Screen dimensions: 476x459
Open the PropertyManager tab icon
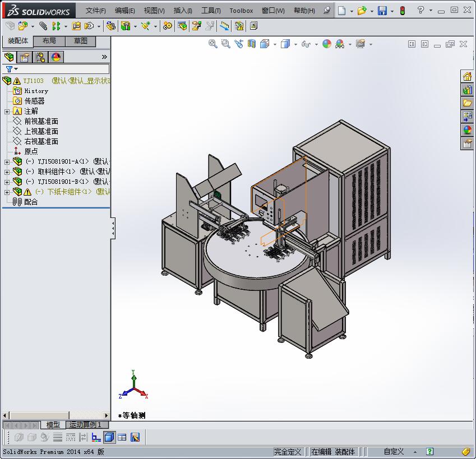coord(25,57)
